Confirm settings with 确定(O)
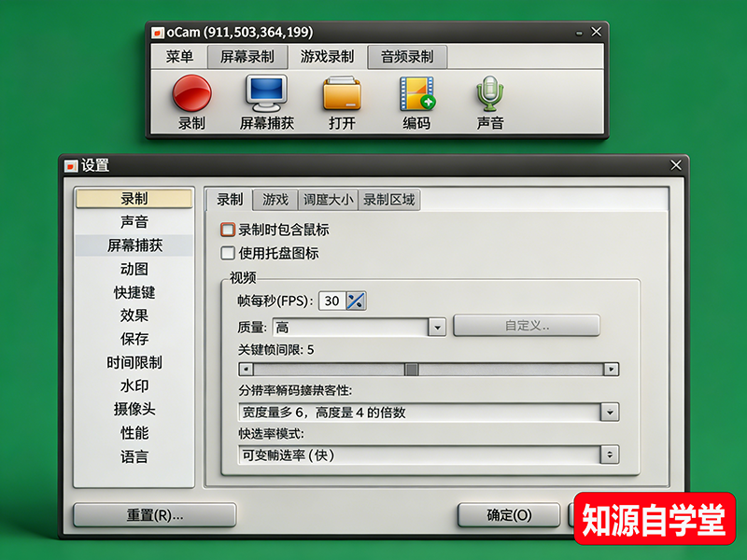Viewport: 747px width, 560px height. click(x=509, y=514)
